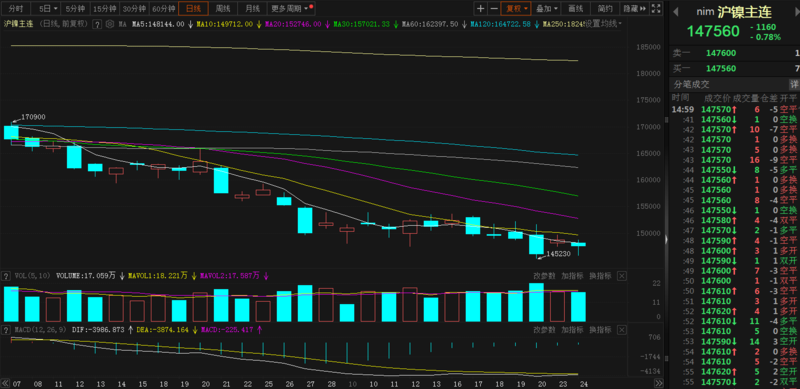Click the MA120:164722.58 legend value
Viewport: 800px width, 389px height.
(x=500, y=24)
